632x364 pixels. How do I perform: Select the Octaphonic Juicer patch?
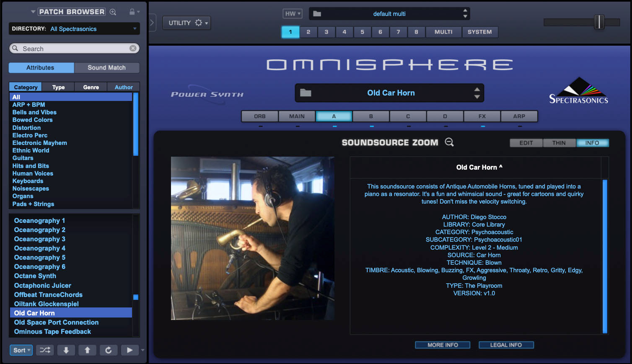tap(43, 285)
